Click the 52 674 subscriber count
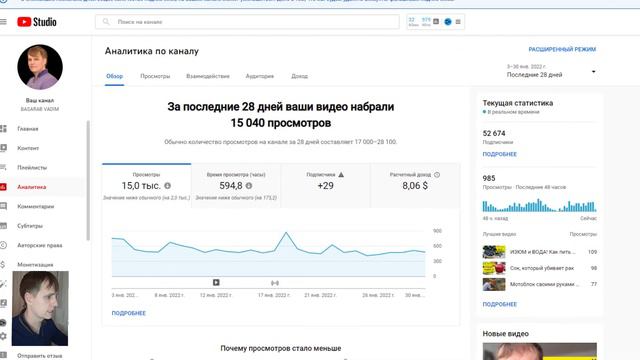The image size is (640, 360). 494,133
